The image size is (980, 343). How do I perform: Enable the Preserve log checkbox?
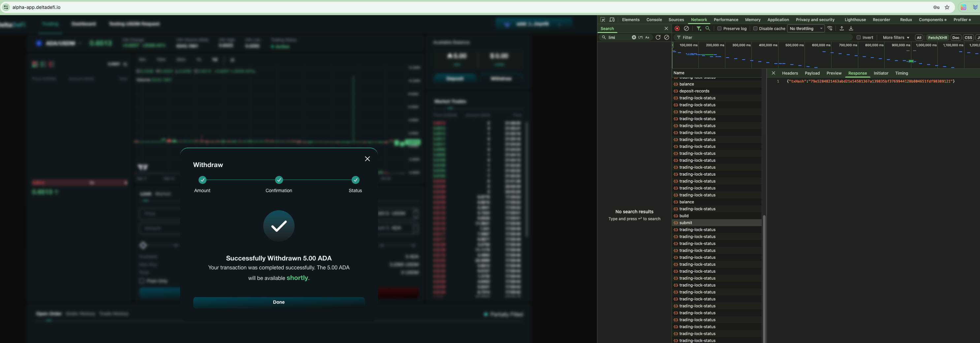point(719,28)
